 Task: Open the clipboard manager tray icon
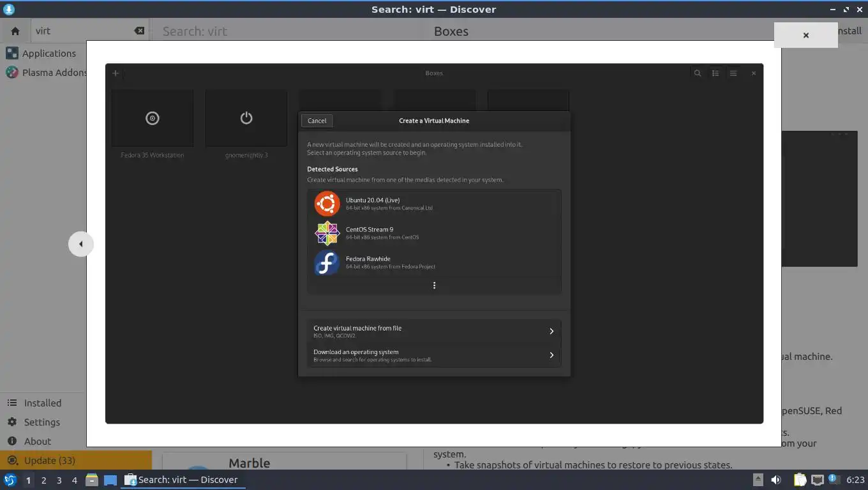[x=800, y=480]
